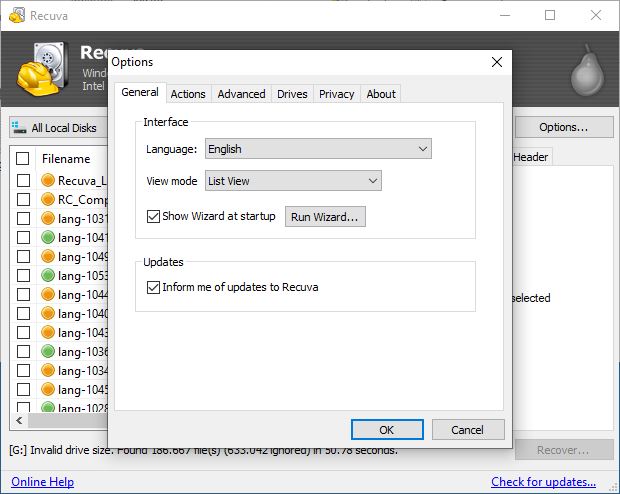620x494 pixels.
Task: Switch to the Privacy tab
Action: [x=336, y=94]
